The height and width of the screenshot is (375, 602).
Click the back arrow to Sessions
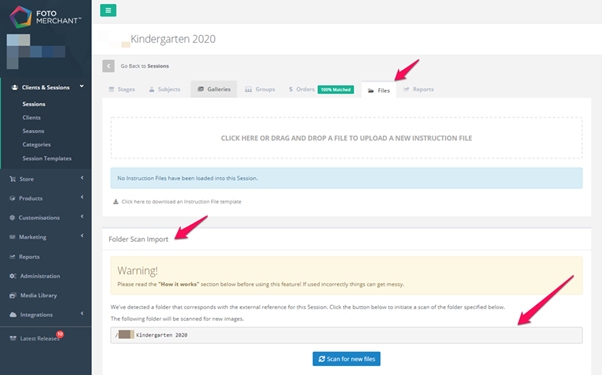click(109, 66)
